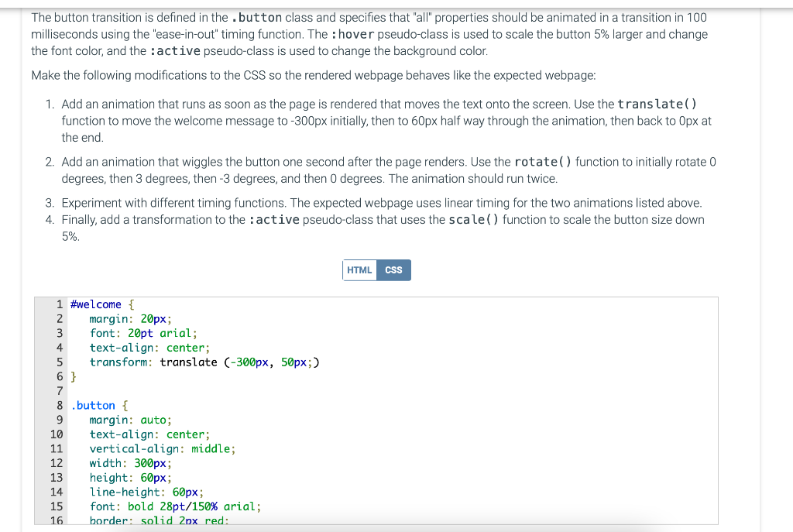Click the code editor scrollbar area
The height and width of the screenshot is (532, 793).
click(713, 410)
